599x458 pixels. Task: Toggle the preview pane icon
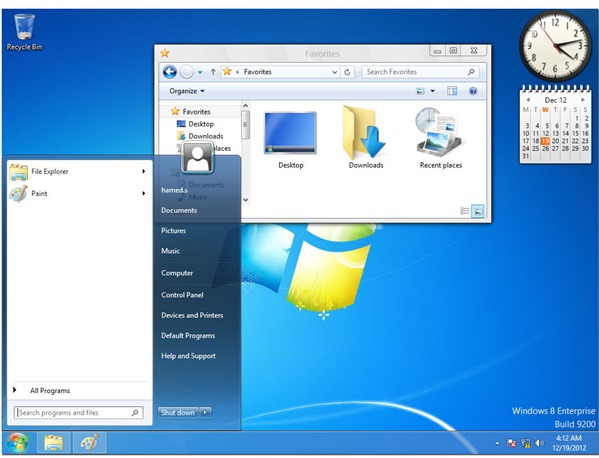click(x=452, y=91)
